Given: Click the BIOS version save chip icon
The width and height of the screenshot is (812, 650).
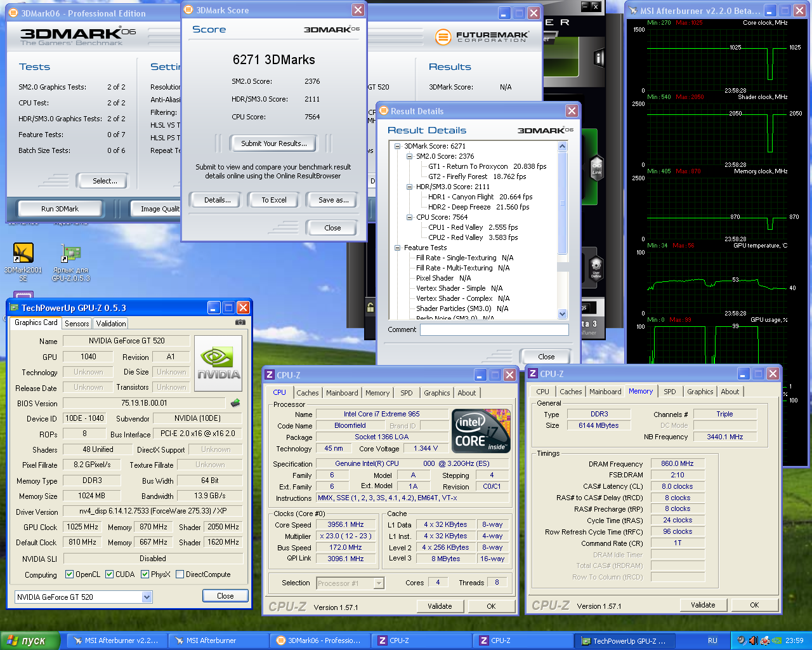Looking at the screenshot, I should point(235,403).
